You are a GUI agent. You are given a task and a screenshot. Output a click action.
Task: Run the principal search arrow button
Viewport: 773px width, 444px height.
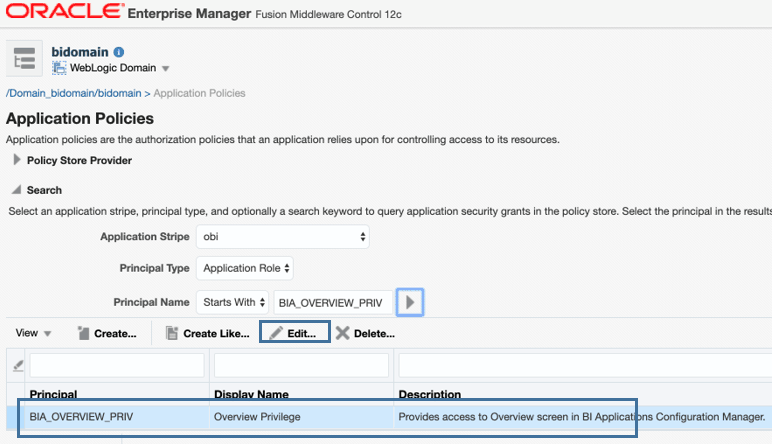pyautogui.click(x=410, y=302)
